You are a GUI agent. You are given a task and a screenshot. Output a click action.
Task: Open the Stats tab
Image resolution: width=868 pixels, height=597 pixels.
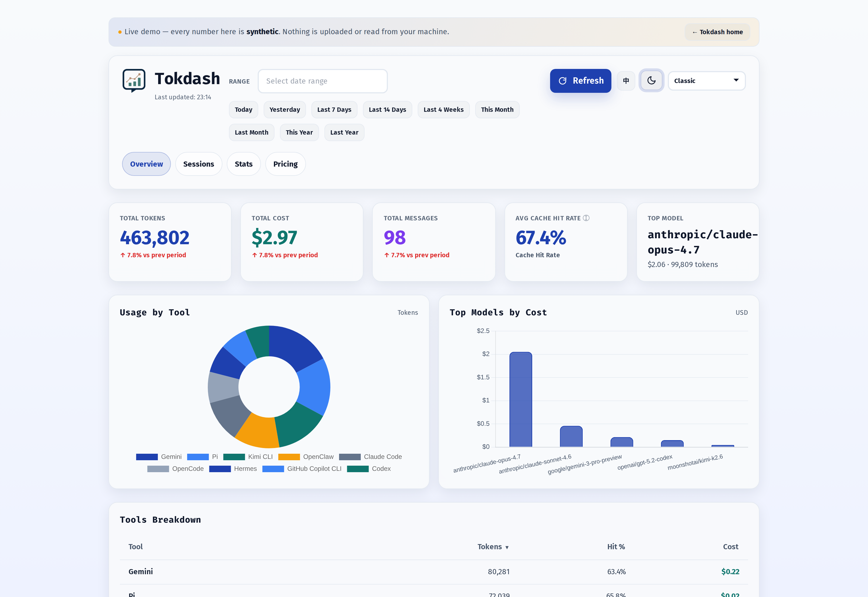pos(244,164)
